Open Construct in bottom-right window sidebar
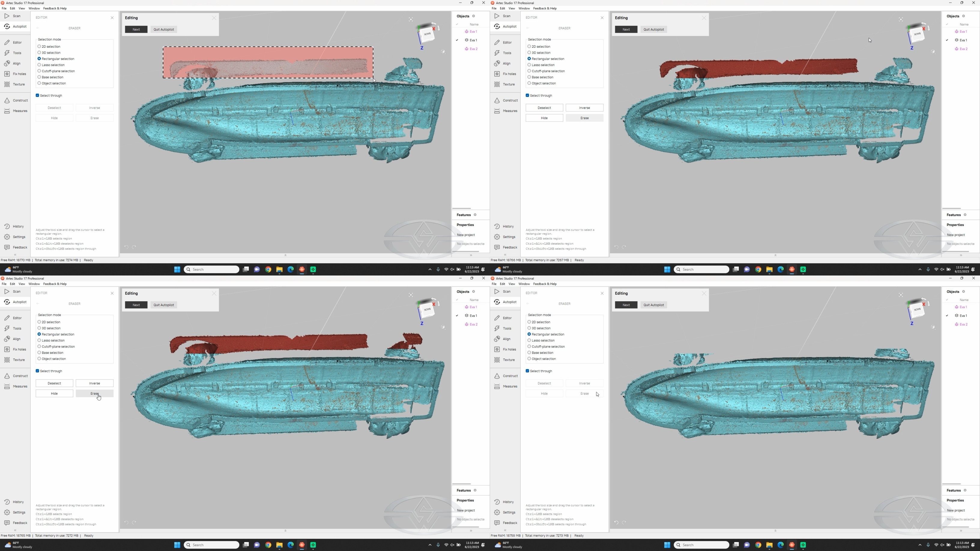 click(x=506, y=376)
